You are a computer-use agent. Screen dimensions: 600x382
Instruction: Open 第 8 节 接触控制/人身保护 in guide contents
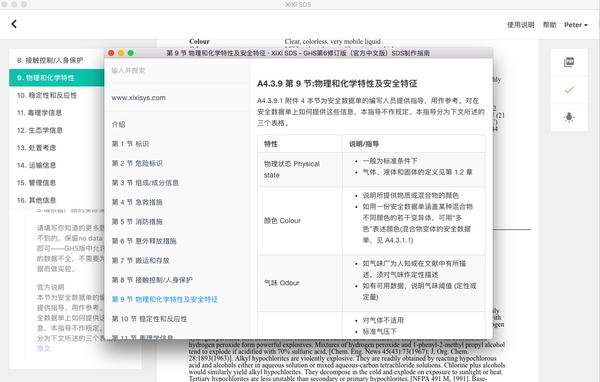152,280
